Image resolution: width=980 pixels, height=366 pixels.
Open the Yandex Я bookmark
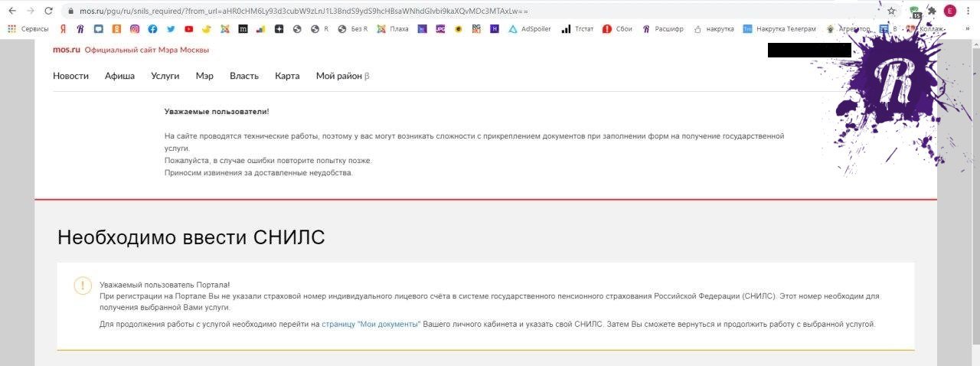pyautogui.click(x=62, y=29)
